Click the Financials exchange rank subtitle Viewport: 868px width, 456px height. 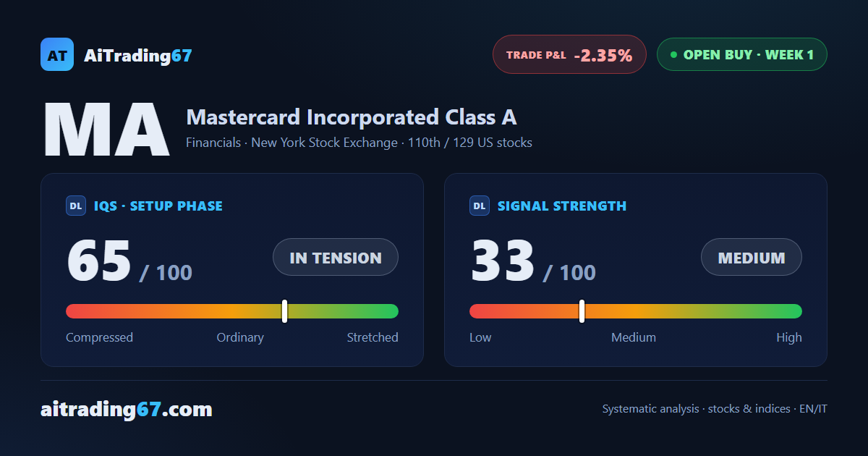[359, 143]
